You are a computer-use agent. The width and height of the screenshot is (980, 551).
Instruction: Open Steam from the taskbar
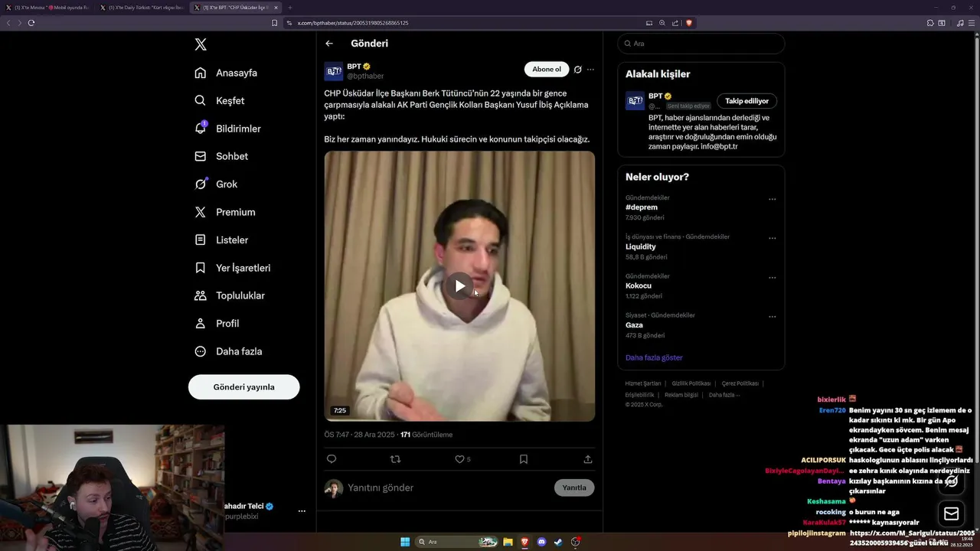559,542
